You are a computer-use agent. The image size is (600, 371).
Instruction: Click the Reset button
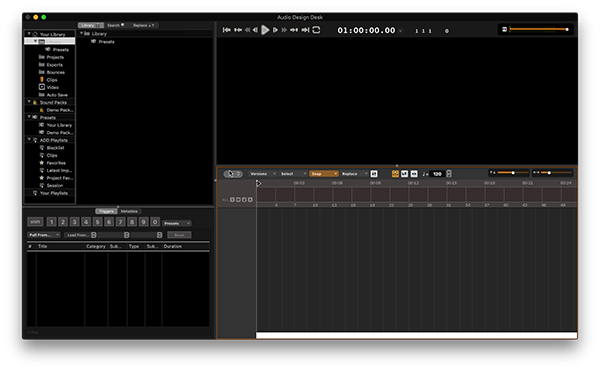pos(179,235)
